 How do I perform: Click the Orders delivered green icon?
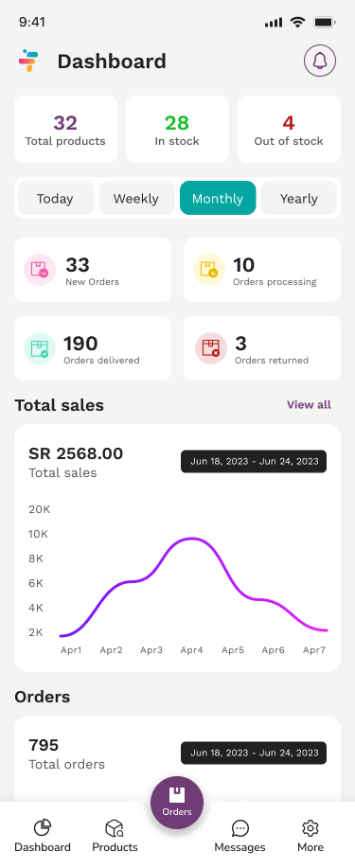[x=40, y=348]
